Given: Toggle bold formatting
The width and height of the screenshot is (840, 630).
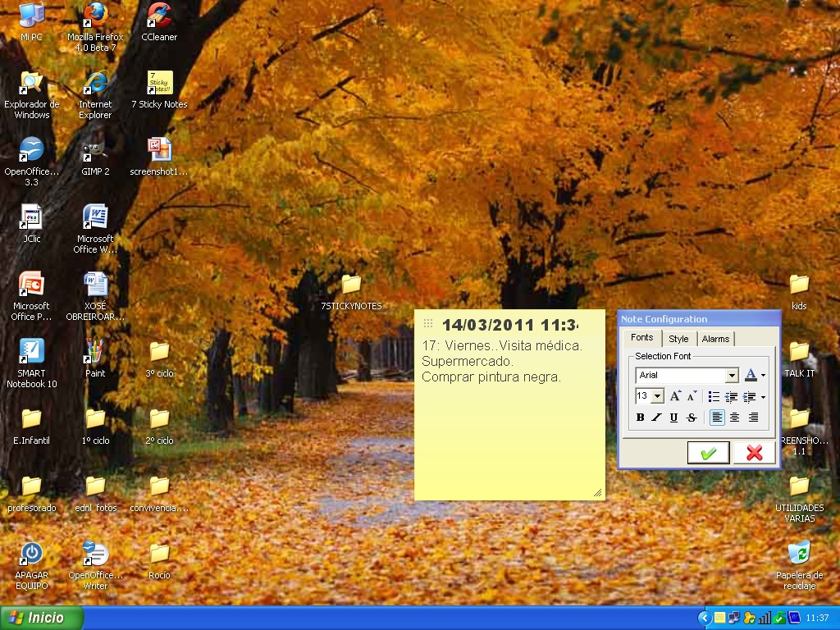Looking at the screenshot, I should [x=641, y=418].
